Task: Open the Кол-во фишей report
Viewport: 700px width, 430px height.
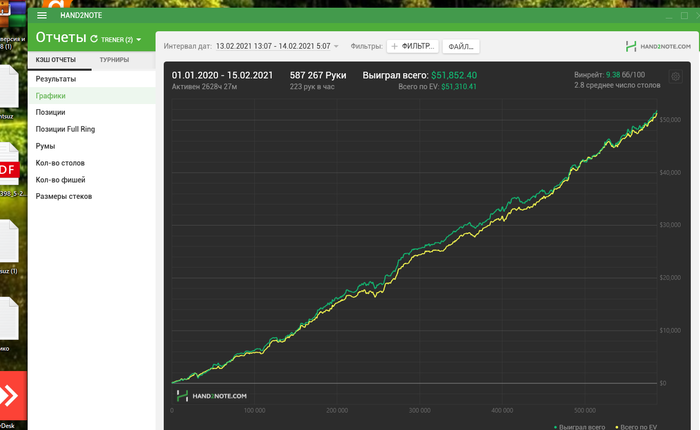Action: pyautogui.click(x=92, y=180)
